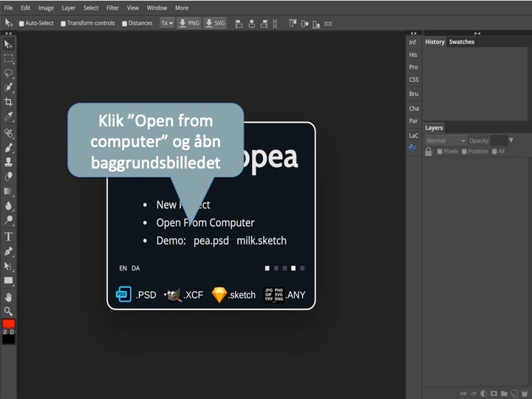Open the Opacity slider arrow
Viewport: 532px width, 399px height.
coord(511,140)
